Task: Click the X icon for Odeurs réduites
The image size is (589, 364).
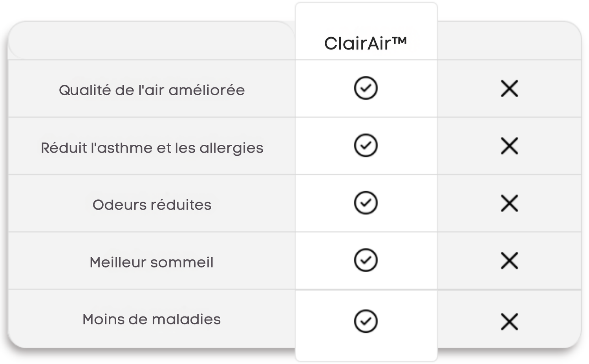Action: pyautogui.click(x=509, y=203)
